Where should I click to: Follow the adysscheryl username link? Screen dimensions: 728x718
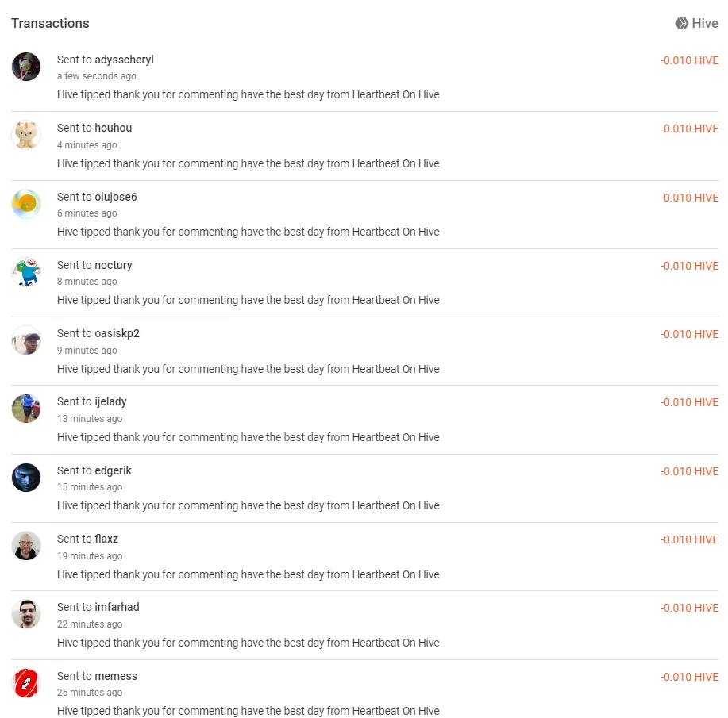[124, 60]
